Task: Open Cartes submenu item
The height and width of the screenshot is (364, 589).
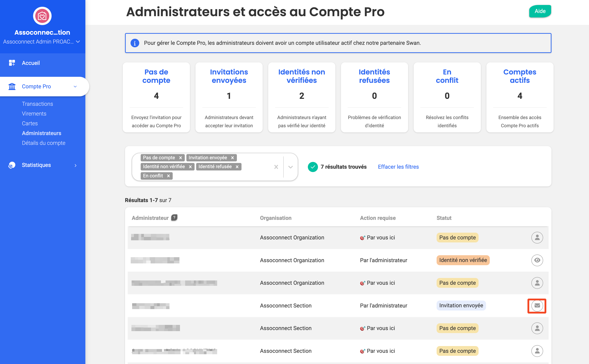Action: pyautogui.click(x=30, y=123)
